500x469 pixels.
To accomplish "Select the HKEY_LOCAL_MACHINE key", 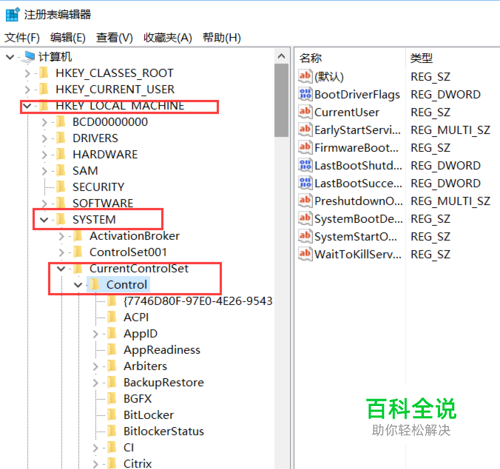I will [120, 106].
